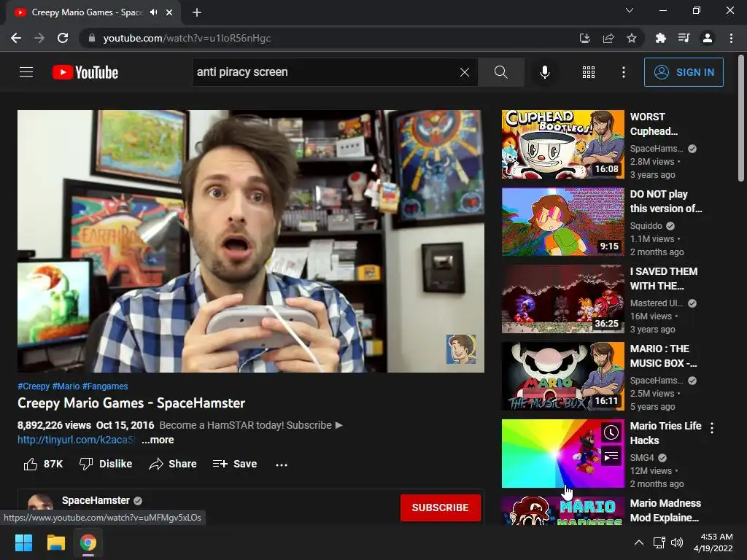Open the #Creepy hashtag

click(x=34, y=386)
